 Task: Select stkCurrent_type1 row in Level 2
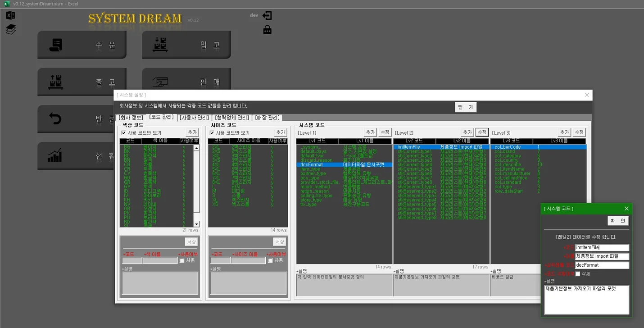pyautogui.click(x=441, y=151)
